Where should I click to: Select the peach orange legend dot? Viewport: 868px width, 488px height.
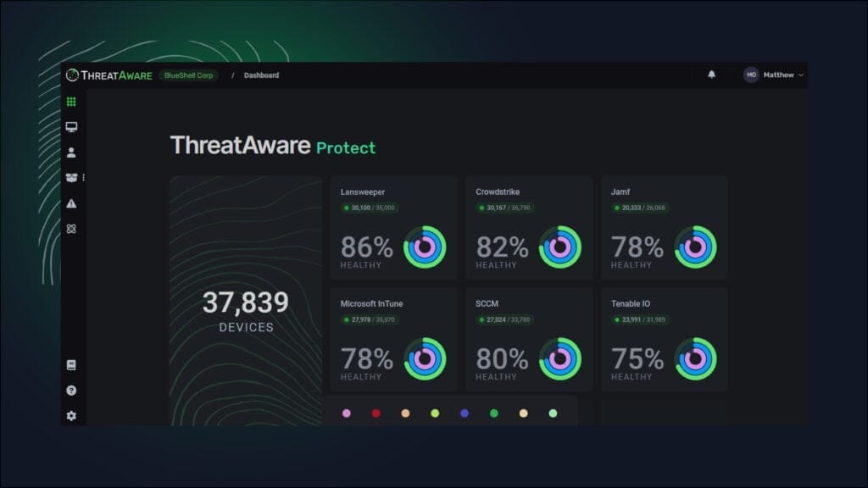(x=405, y=413)
